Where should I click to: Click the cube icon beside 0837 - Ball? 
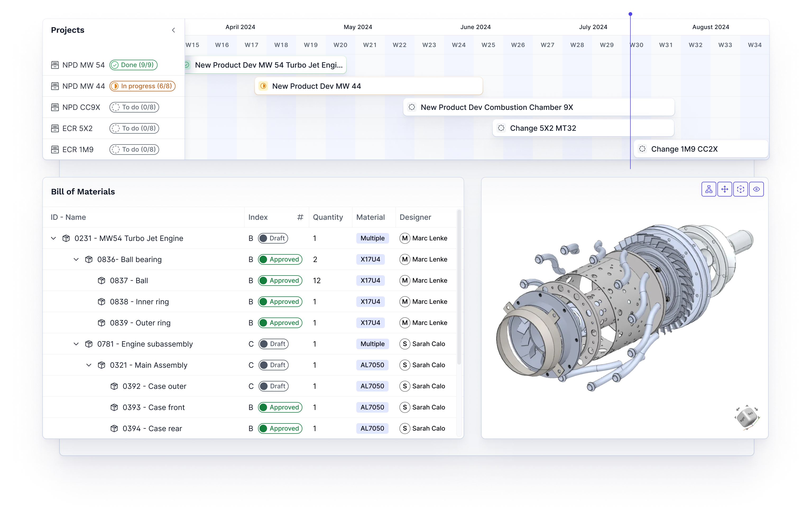click(x=101, y=281)
